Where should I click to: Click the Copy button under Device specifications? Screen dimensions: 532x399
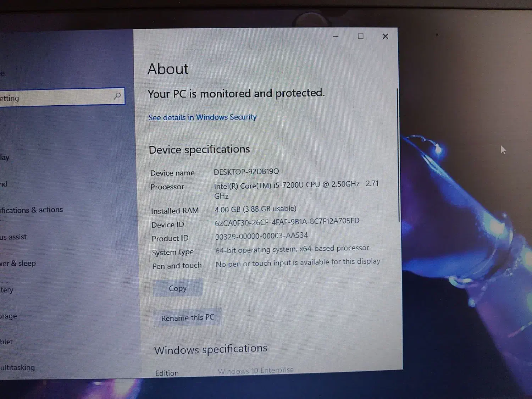click(178, 288)
